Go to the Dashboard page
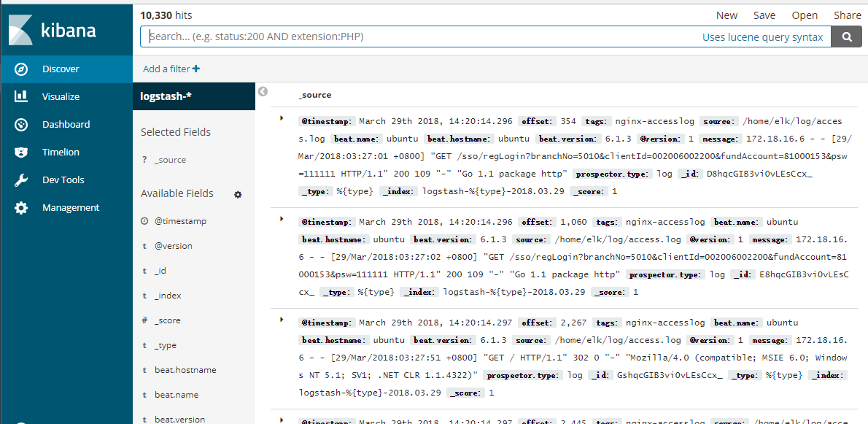 tap(66, 125)
